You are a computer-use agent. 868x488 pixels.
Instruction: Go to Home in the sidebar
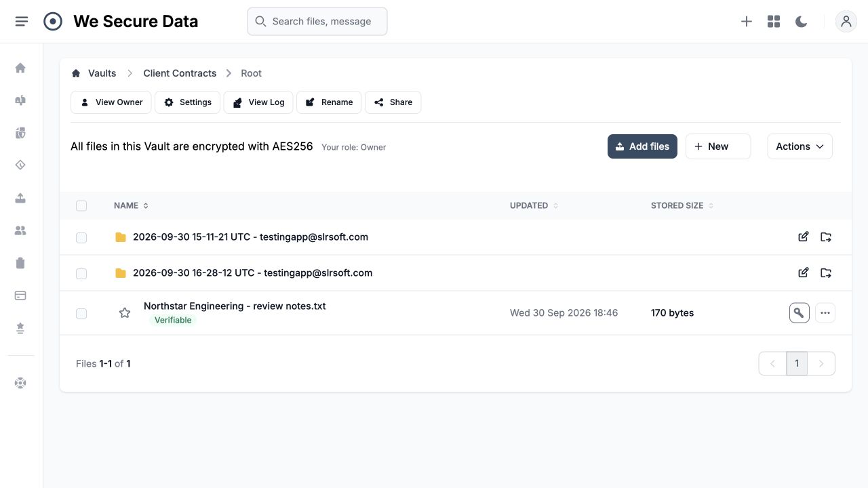[20, 68]
